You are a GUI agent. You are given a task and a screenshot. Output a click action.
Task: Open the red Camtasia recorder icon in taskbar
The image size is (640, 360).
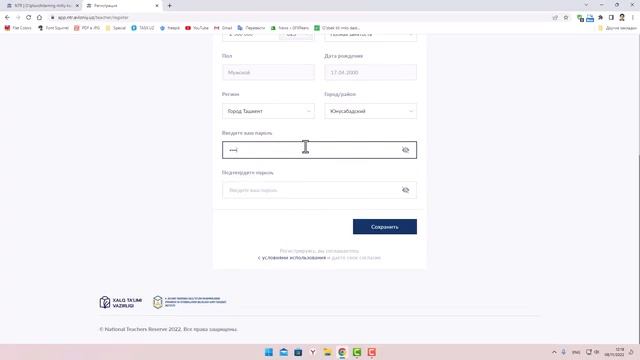coord(371,352)
